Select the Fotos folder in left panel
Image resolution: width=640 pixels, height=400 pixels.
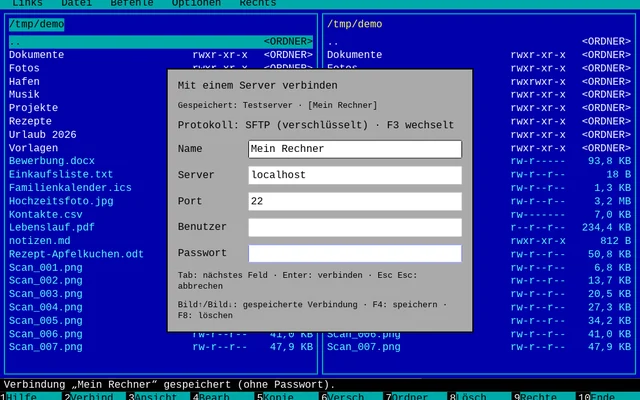(x=24, y=68)
